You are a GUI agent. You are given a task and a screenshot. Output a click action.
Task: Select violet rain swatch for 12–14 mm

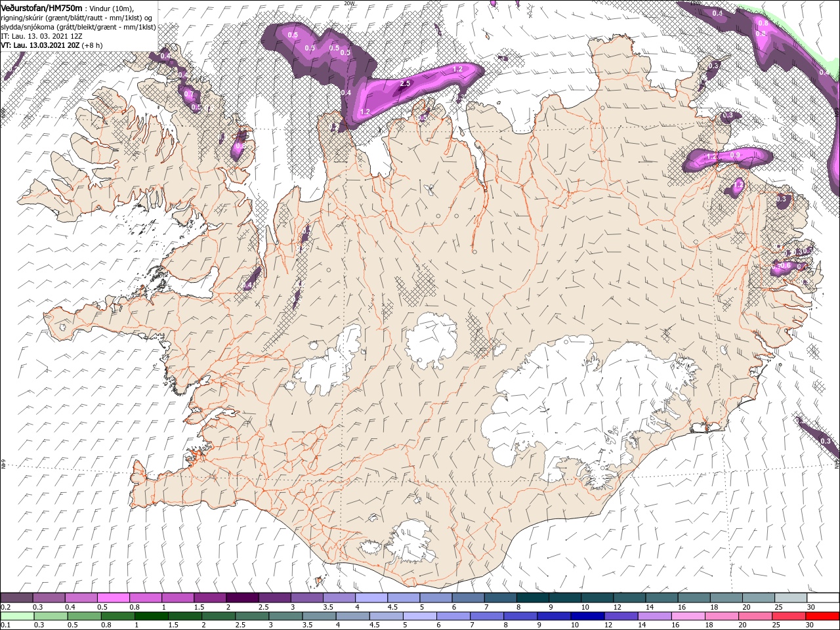621,617
